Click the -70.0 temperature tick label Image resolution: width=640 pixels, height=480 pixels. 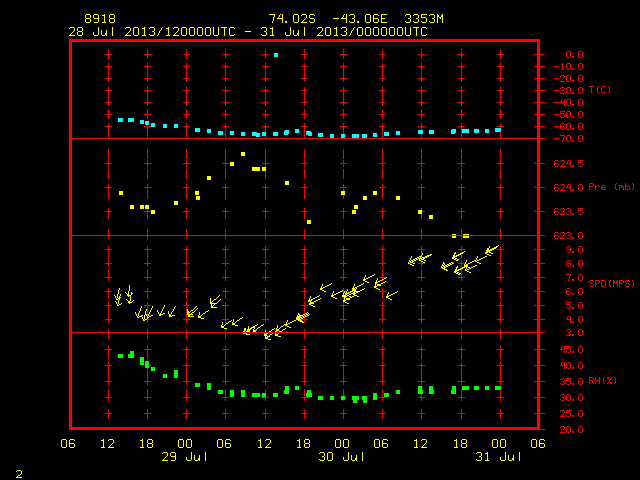[x=568, y=139]
